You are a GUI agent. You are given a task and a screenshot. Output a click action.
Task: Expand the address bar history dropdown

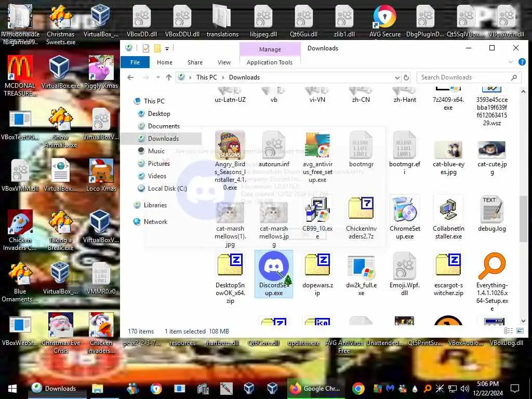coord(397,78)
